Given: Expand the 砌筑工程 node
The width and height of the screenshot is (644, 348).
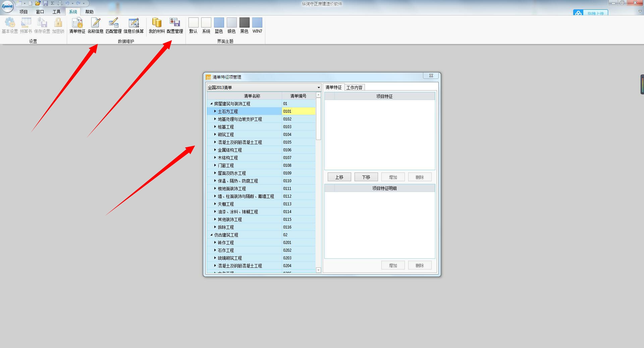Looking at the screenshot, I should (x=215, y=135).
